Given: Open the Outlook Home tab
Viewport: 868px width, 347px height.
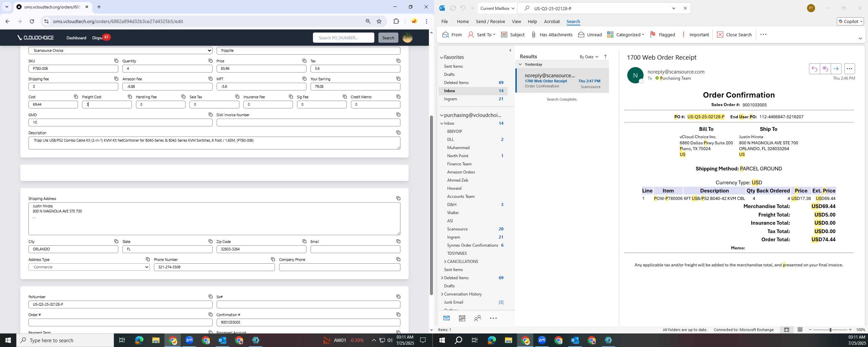Looking at the screenshot, I should click(x=463, y=21).
